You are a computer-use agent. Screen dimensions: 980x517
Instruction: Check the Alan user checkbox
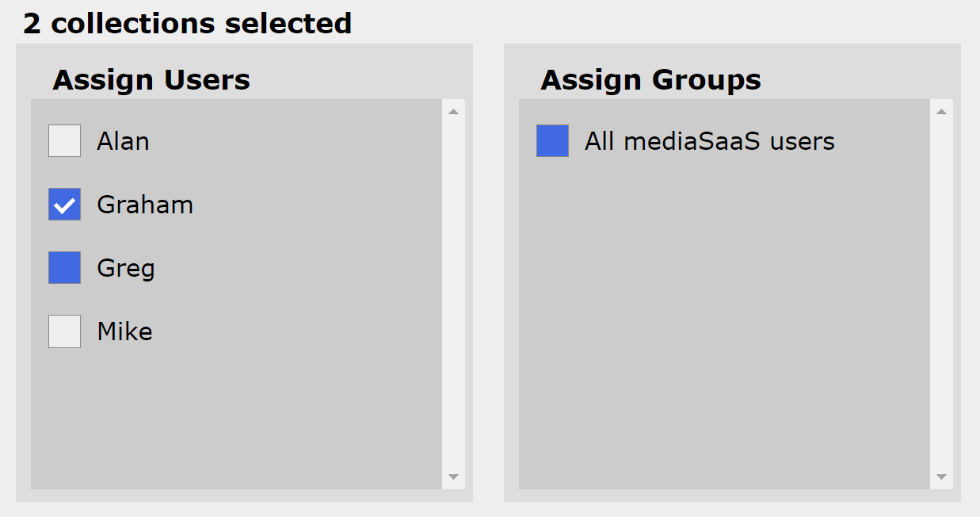point(64,141)
